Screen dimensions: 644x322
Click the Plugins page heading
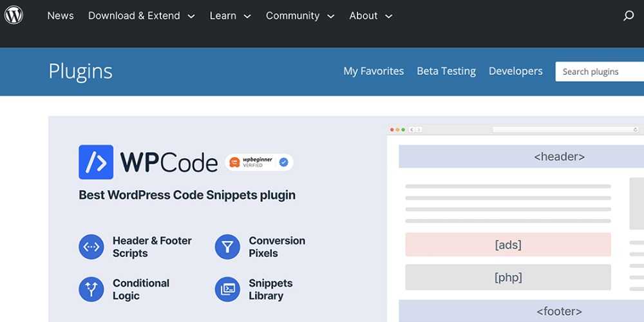point(80,71)
